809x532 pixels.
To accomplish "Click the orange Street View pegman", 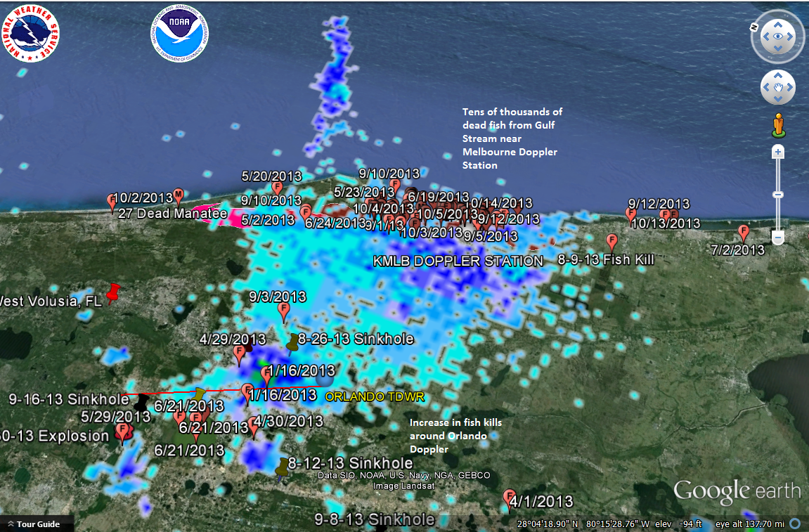I will click(777, 124).
